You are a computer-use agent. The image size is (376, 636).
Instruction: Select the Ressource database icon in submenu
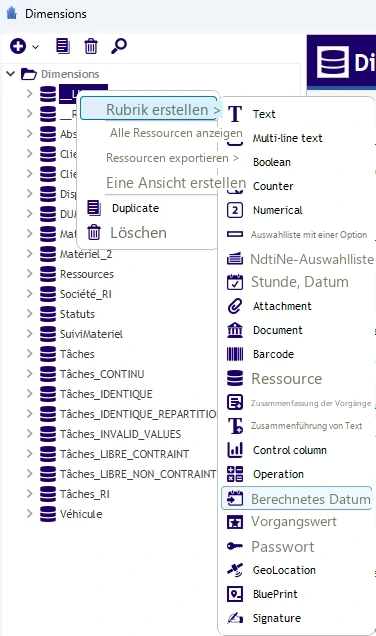[235, 378]
